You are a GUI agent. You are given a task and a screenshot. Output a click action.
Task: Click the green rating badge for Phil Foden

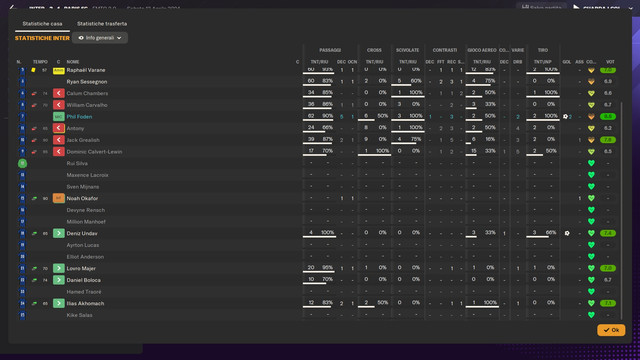608,117
